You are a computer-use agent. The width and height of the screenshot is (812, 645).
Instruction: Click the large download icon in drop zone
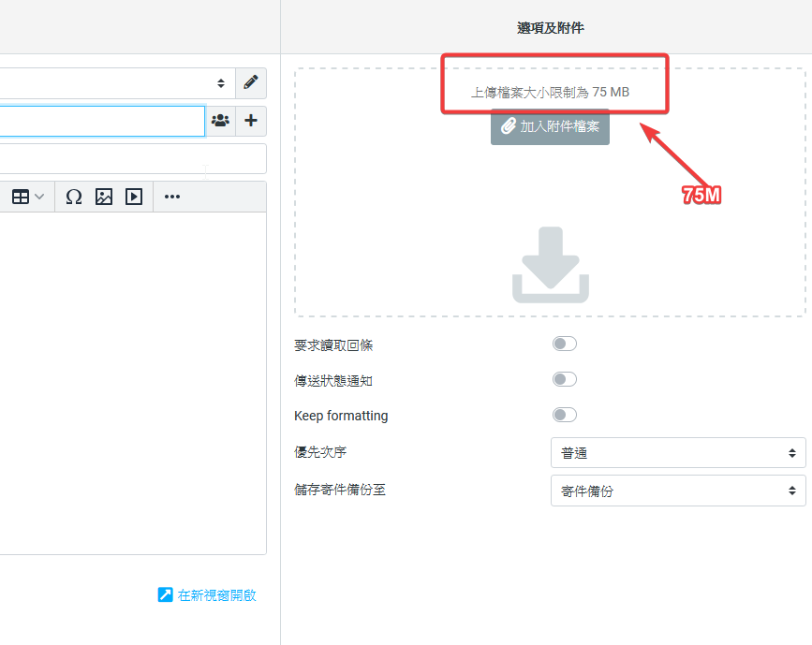(550, 265)
